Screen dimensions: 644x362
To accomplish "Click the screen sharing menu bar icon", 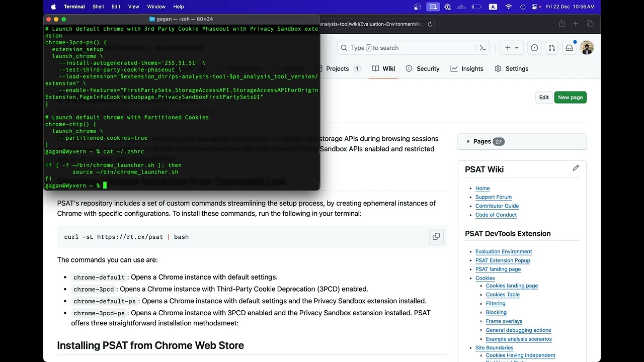I will pos(433,7).
